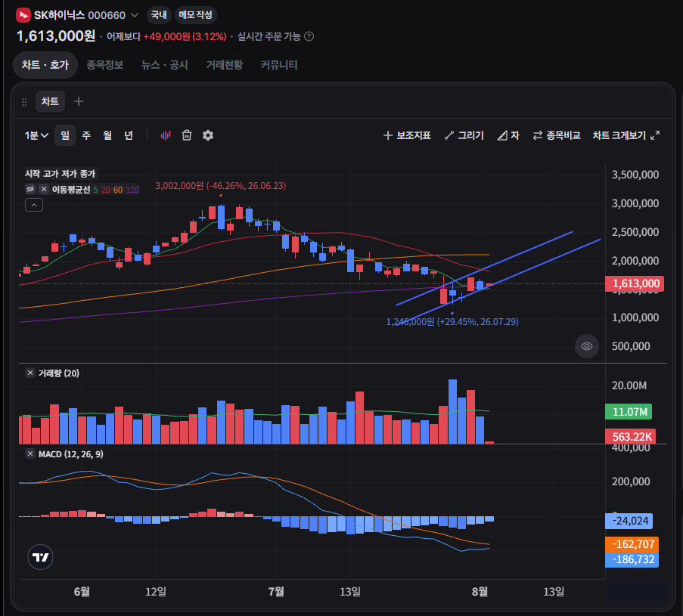The height and width of the screenshot is (616, 683).
Task: Click the green 11.07M volume average tag
Action: [x=629, y=412]
